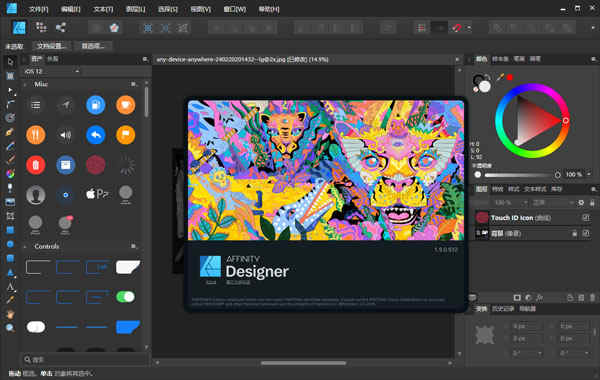Collapse the Misc assets section
Viewport: 600px width, 380px height.
(25, 84)
